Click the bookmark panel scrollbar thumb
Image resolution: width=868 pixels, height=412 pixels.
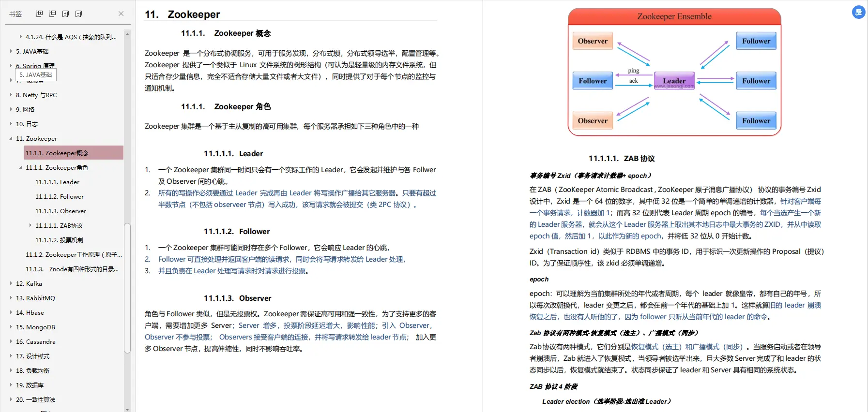(x=127, y=288)
